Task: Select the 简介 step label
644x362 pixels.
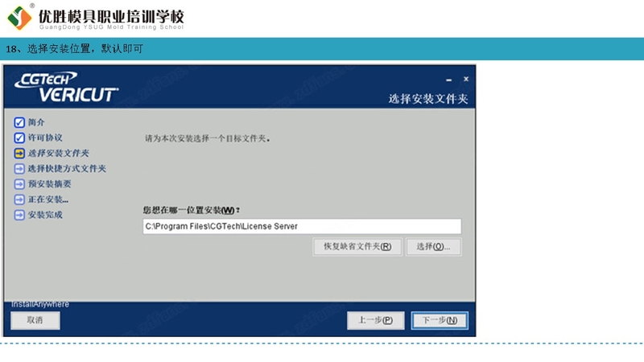Action: click(x=36, y=122)
